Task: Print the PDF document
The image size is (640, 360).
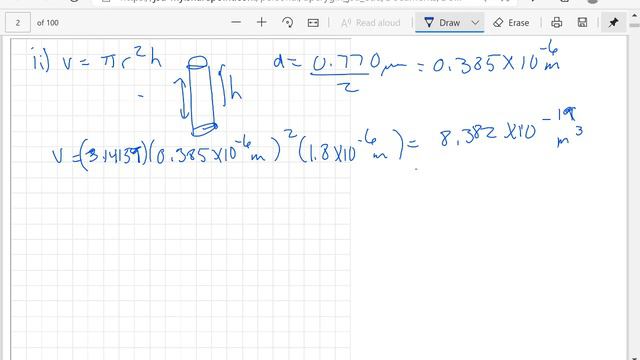Action: point(557,22)
